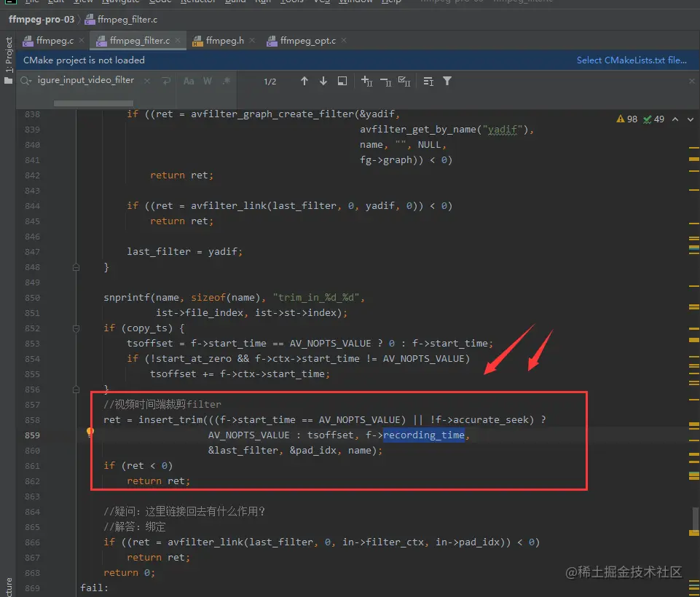
Task: Click the yellow intention lightbulb at line 859
Action: click(90, 432)
